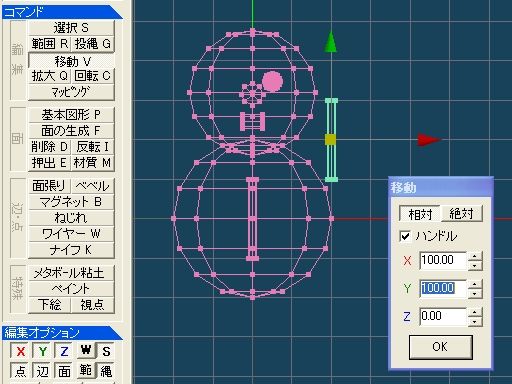Switch to 相対 relative mode in 移動 dialog

click(x=420, y=214)
